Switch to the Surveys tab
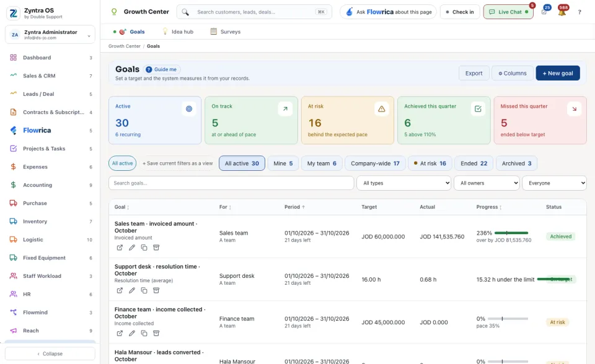The height and width of the screenshot is (364, 595). coord(226,32)
